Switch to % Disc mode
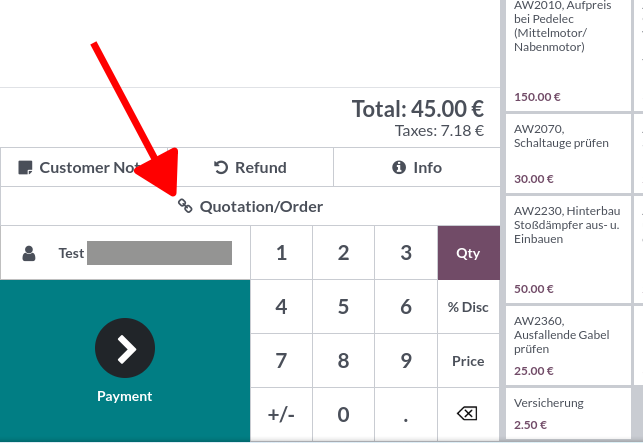 tap(468, 307)
